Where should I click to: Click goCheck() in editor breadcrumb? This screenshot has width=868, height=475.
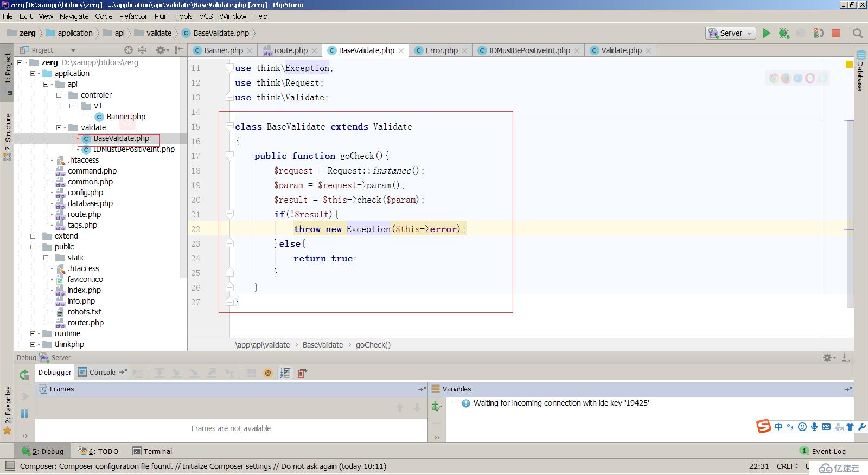[373, 345]
